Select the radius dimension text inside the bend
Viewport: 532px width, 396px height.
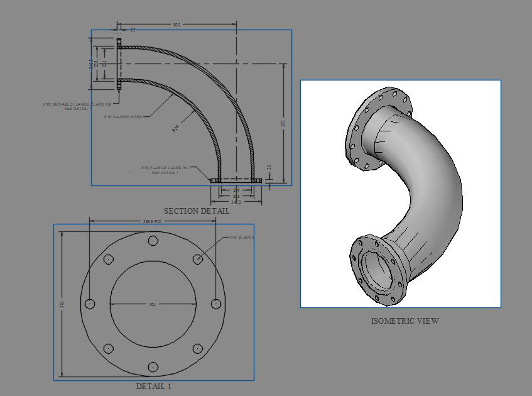click(175, 128)
